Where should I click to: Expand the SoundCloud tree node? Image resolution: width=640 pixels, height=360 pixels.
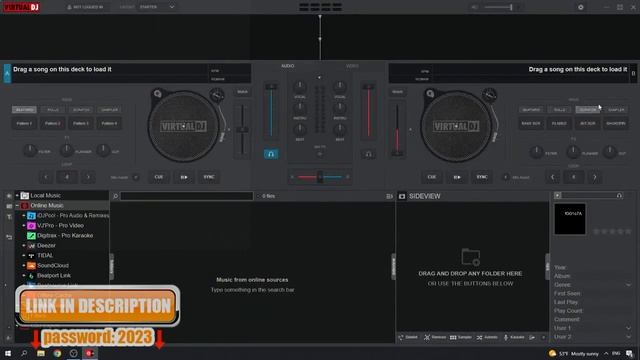pyautogui.click(x=24, y=266)
